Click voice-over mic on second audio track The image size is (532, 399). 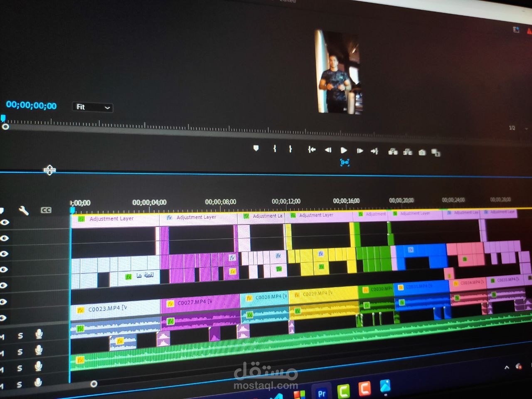(x=39, y=350)
